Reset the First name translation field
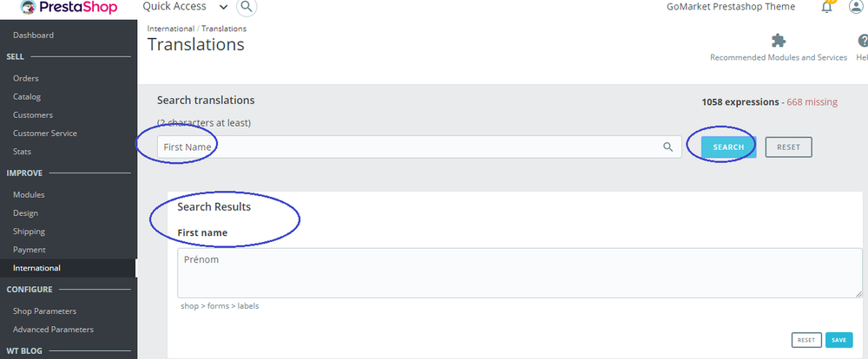Image resolution: width=868 pixels, height=359 pixels. pyautogui.click(x=806, y=340)
